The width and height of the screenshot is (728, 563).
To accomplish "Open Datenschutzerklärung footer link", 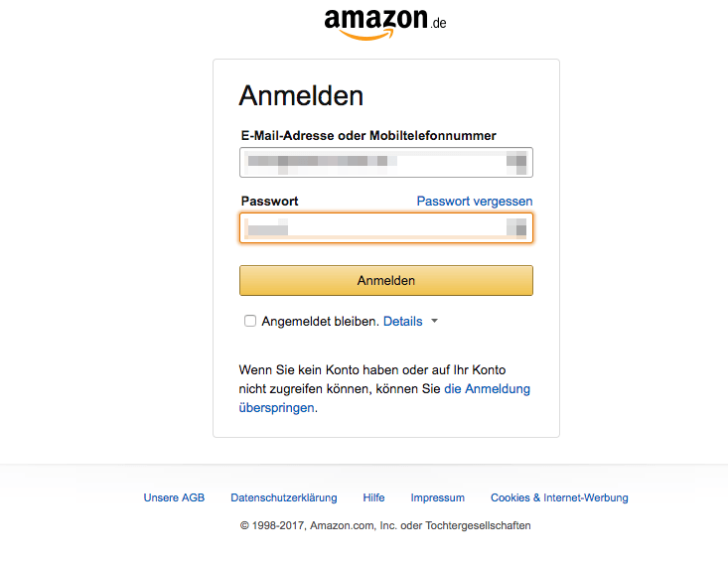I will tap(284, 497).
